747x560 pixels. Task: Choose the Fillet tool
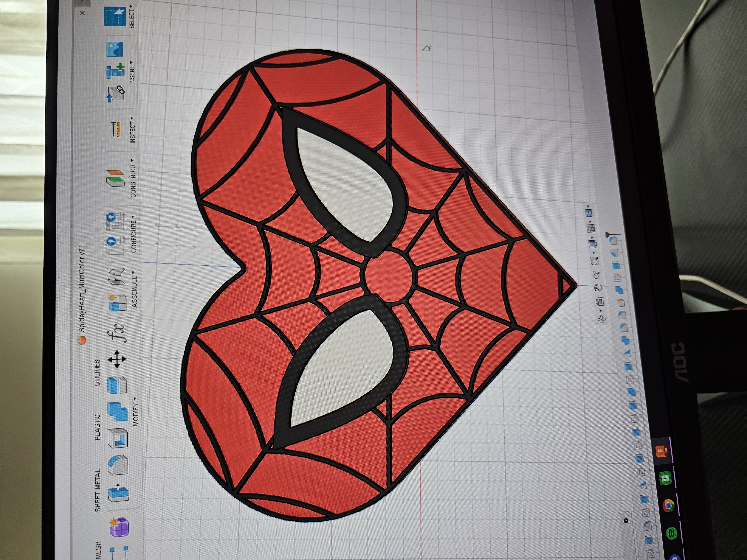point(118,464)
